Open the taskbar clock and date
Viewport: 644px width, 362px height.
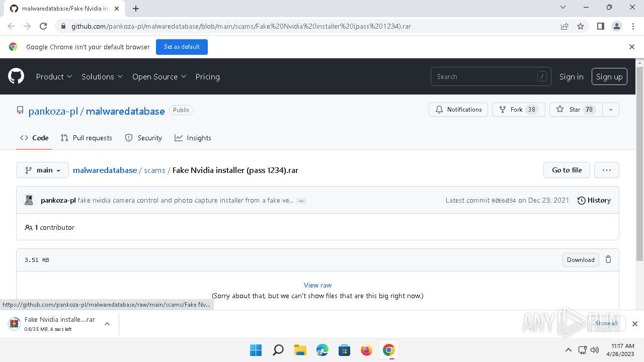pyautogui.click(x=620, y=350)
